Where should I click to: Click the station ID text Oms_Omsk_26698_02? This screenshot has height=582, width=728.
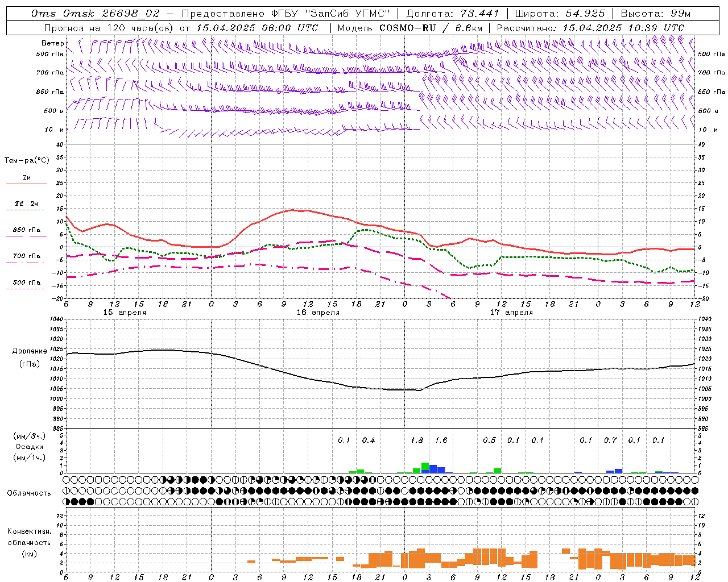point(96,14)
